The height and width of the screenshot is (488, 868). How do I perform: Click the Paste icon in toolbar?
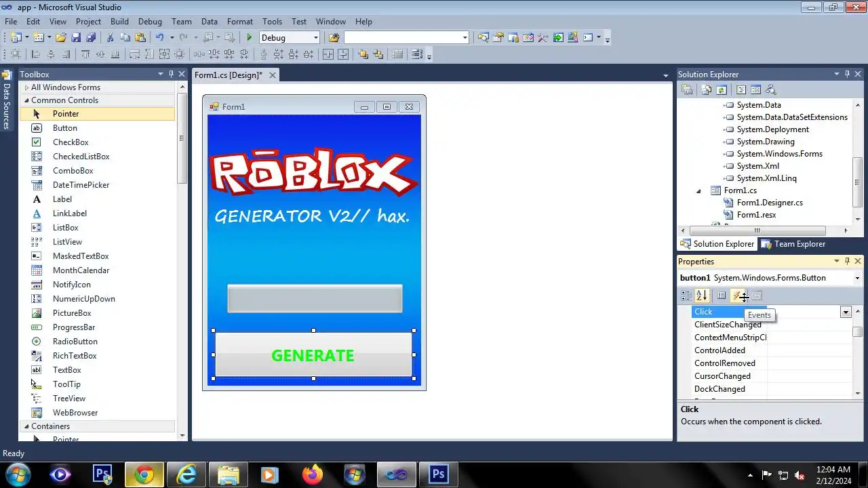(140, 38)
